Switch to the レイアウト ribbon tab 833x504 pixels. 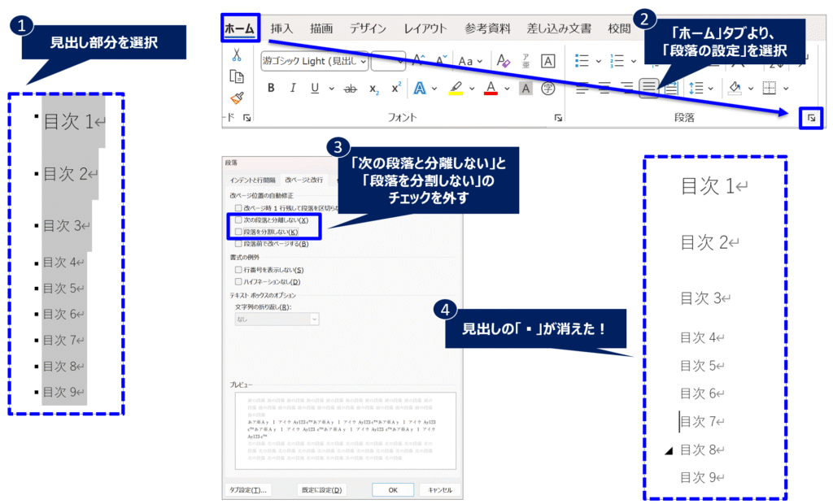click(x=425, y=28)
